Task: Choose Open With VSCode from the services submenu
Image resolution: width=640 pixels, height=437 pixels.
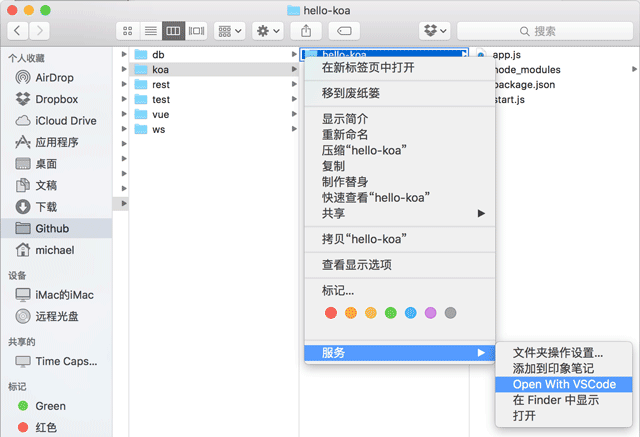Action: [564, 384]
